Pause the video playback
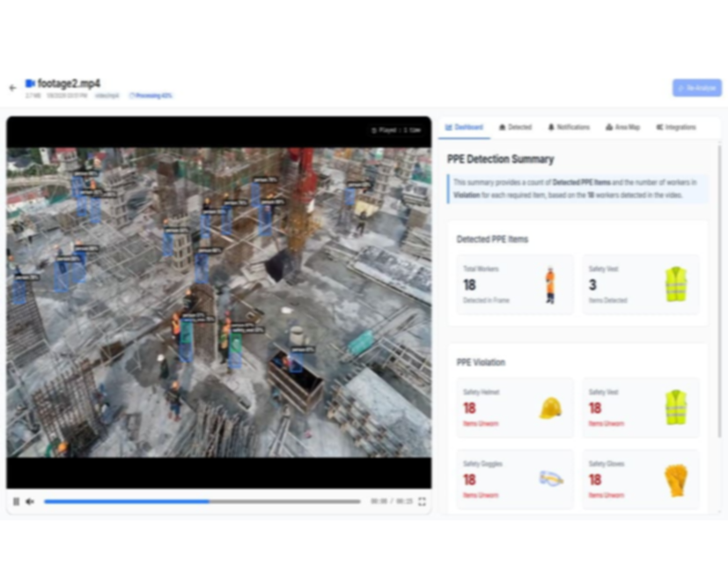 click(16, 501)
